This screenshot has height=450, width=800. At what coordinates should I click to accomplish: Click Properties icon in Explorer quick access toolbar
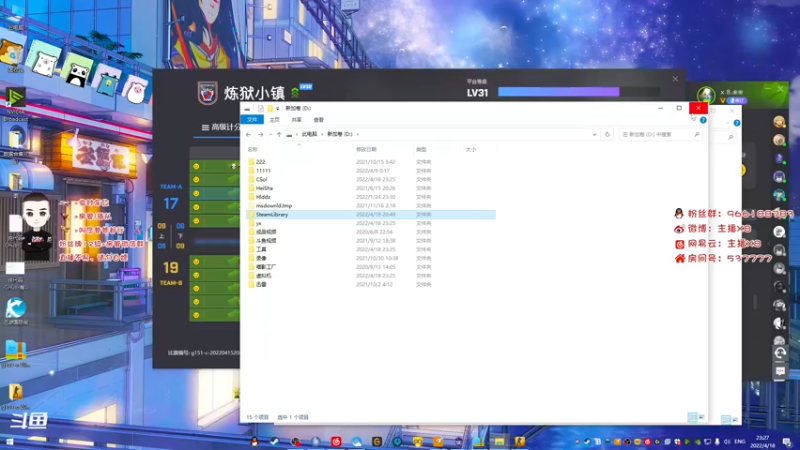[261, 108]
